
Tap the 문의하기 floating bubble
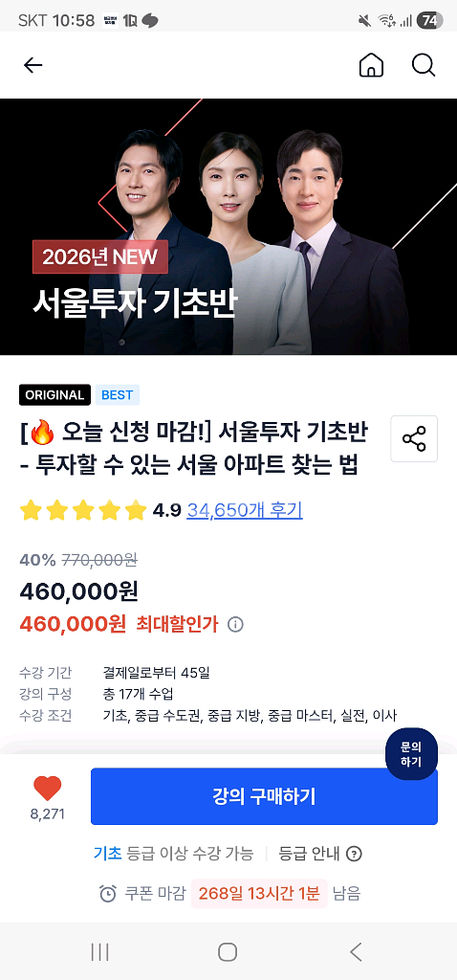tap(411, 754)
